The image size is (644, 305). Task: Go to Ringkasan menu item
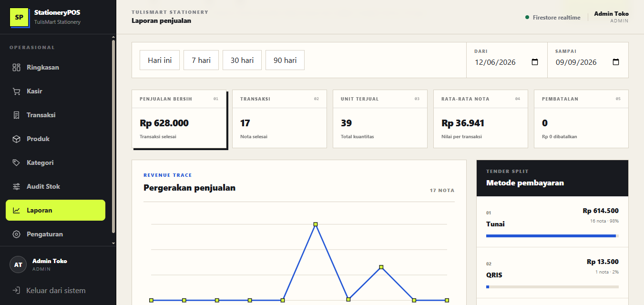55,67
